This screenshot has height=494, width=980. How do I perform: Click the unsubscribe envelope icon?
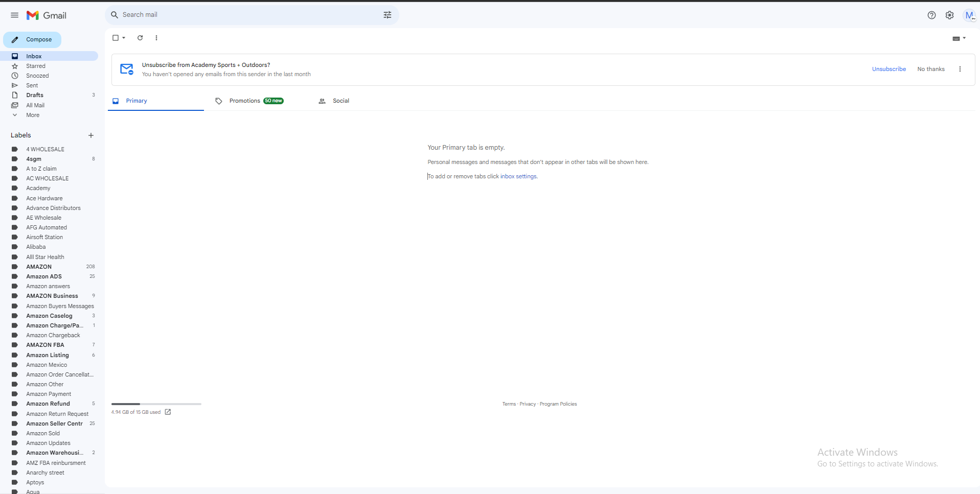click(x=127, y=69)
